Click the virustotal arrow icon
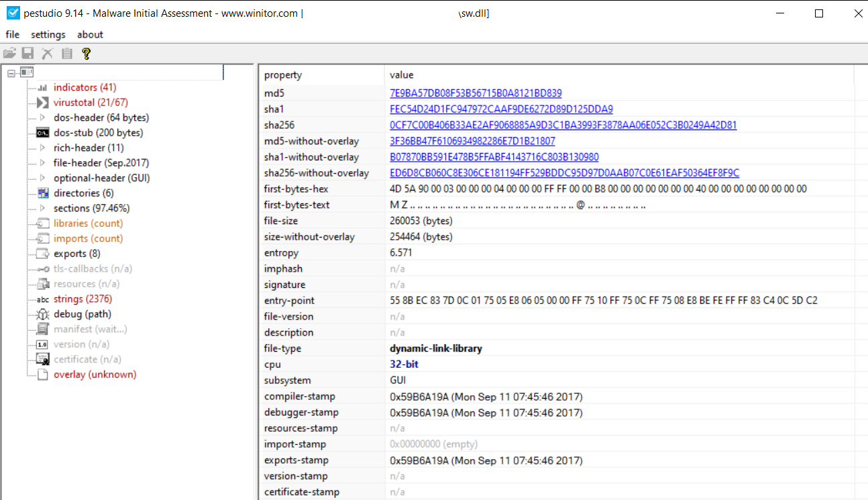Image resolution: width=868 pixels, height=500 pixels. coord(43,103)
